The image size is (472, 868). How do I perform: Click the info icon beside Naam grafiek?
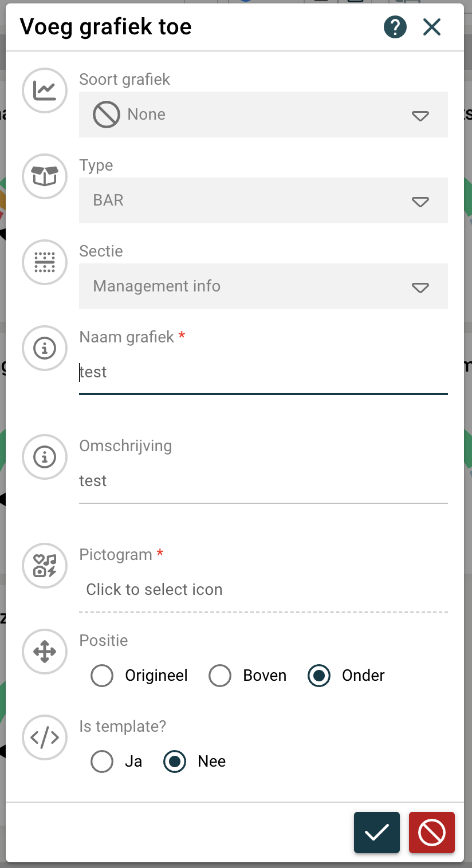pyautogui.click(x=45, y=348)
